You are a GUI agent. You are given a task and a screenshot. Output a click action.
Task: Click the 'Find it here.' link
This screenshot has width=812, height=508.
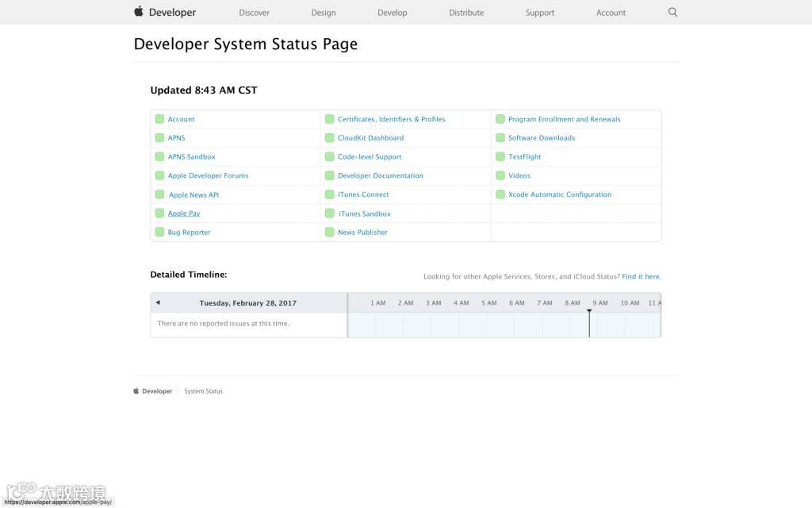[641, 276]
